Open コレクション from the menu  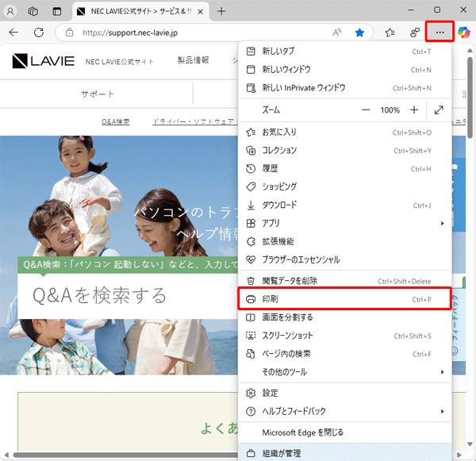[345, 151]
